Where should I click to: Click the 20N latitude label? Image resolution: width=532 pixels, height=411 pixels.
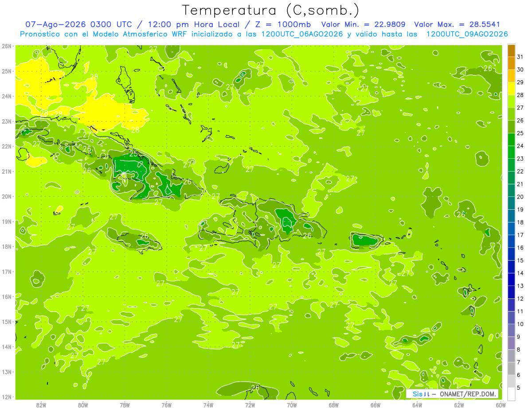pyautogui.click(x=6, y=196)
